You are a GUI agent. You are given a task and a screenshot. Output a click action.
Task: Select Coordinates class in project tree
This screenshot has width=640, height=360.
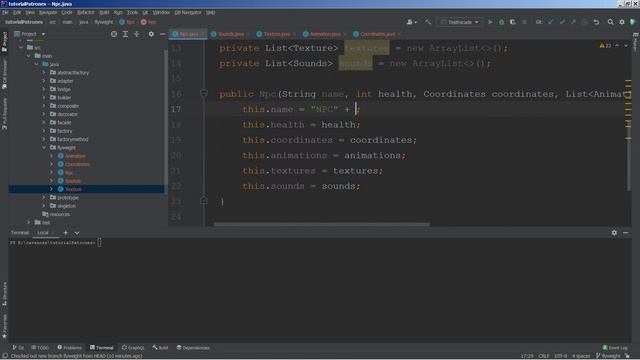[x=78, y=164]
